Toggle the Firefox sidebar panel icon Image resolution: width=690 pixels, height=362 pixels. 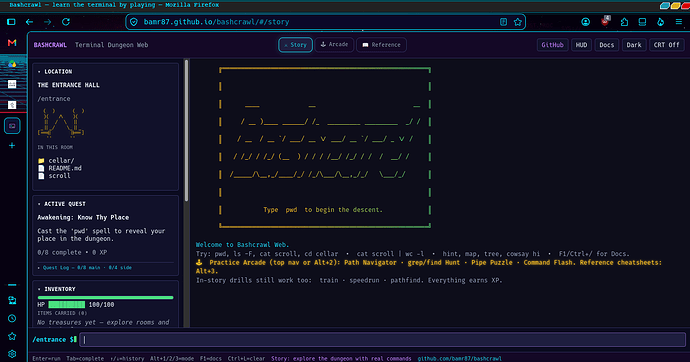pyautogui.click(x=11, y=22)
